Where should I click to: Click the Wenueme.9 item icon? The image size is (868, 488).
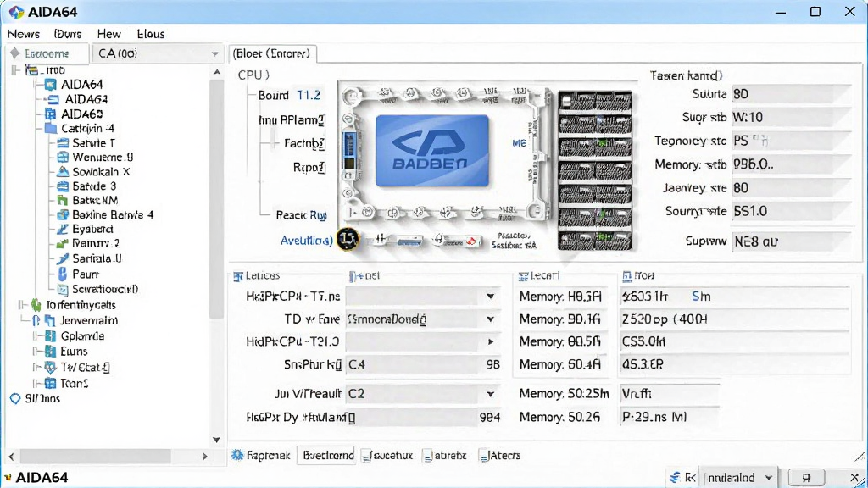[63, 157]
